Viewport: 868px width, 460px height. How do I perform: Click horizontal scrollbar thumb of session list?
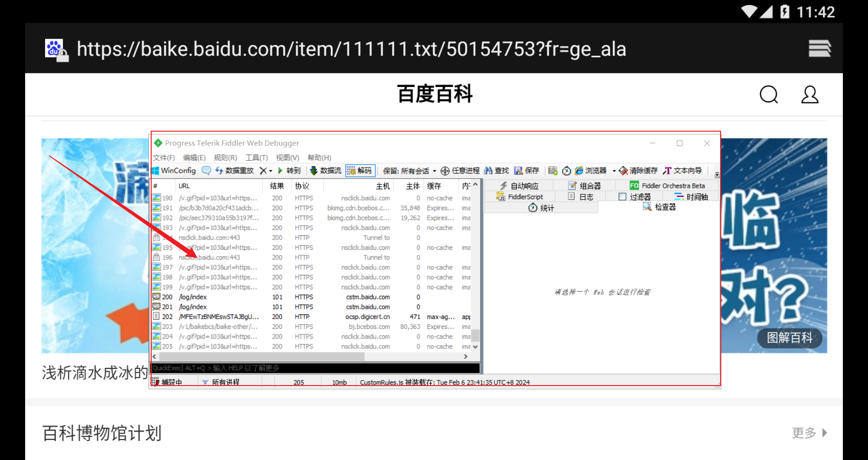coord(262,357)
